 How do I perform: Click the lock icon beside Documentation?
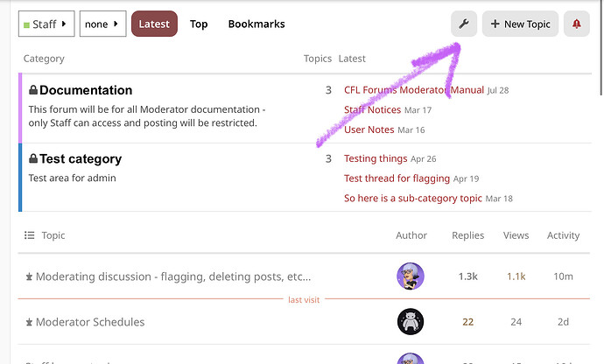(33, 90)
